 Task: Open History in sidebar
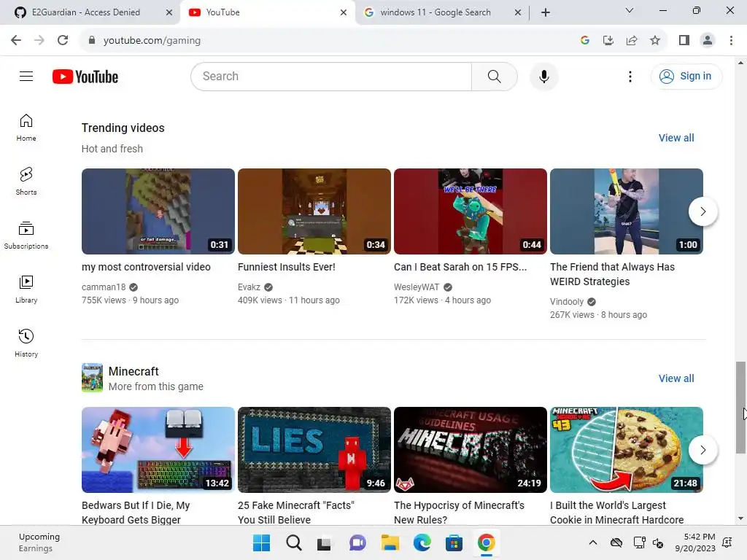point(26,343)
